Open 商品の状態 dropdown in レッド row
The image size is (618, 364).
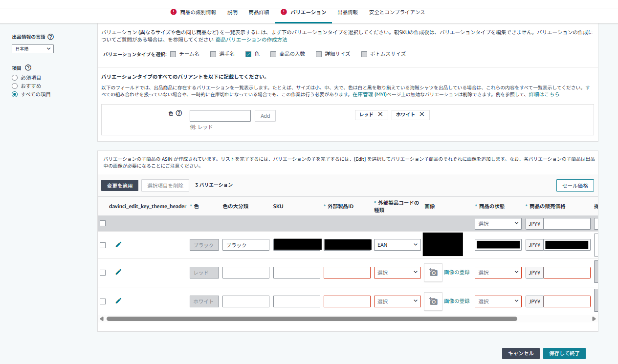point(498,273)
